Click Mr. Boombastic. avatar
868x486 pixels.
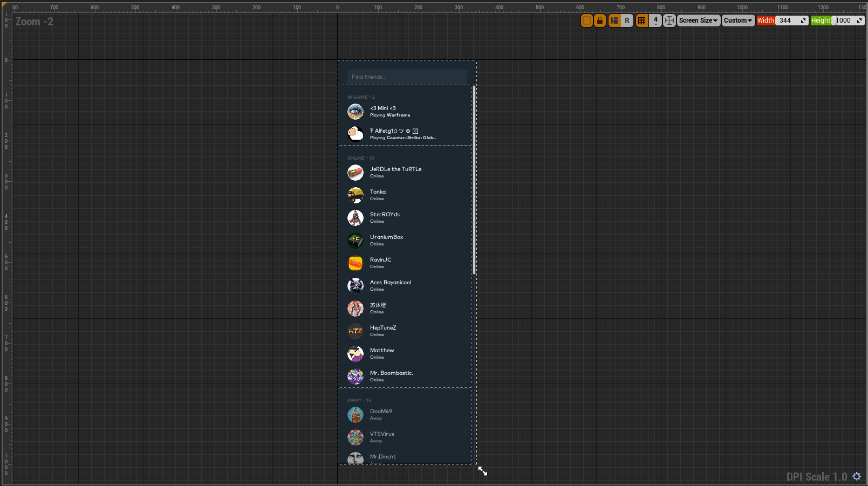(356, 377)
